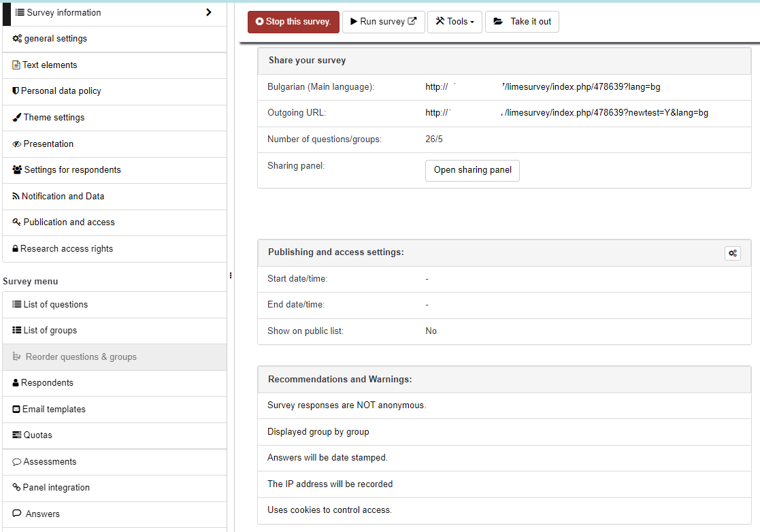
Task: Click the person icon beside Respondents
Action: click(x=16, y=383)
